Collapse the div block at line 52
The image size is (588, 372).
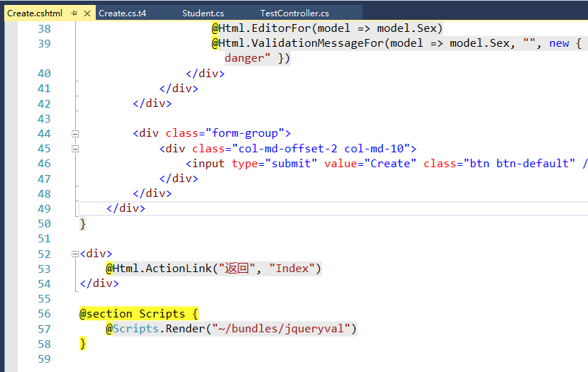point(75,254)
